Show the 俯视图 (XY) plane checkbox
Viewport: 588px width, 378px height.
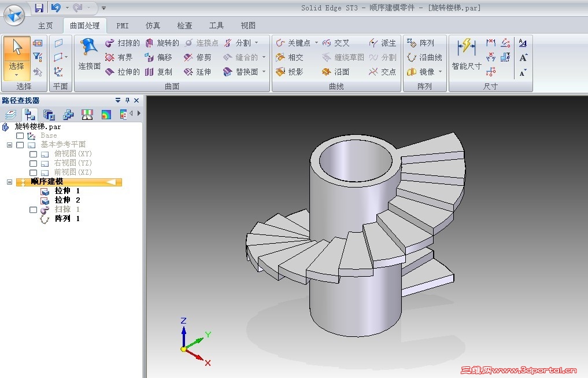pos(34,154)
